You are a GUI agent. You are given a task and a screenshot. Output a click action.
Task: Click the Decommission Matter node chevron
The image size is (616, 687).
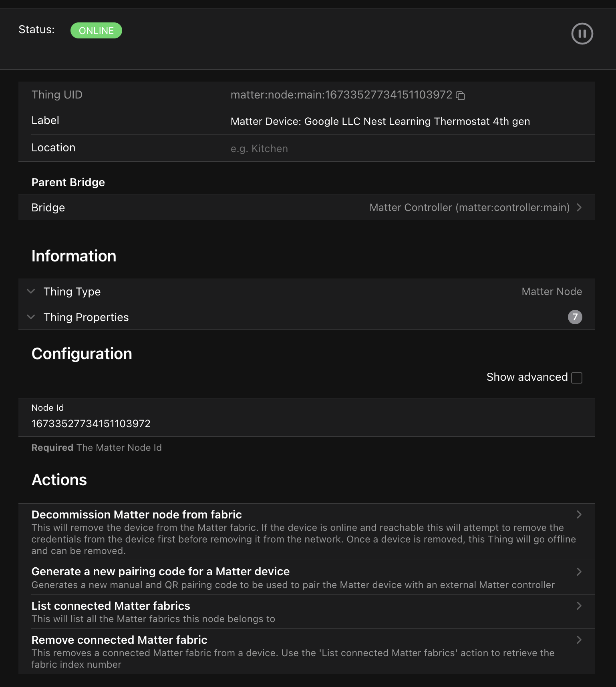579,514
